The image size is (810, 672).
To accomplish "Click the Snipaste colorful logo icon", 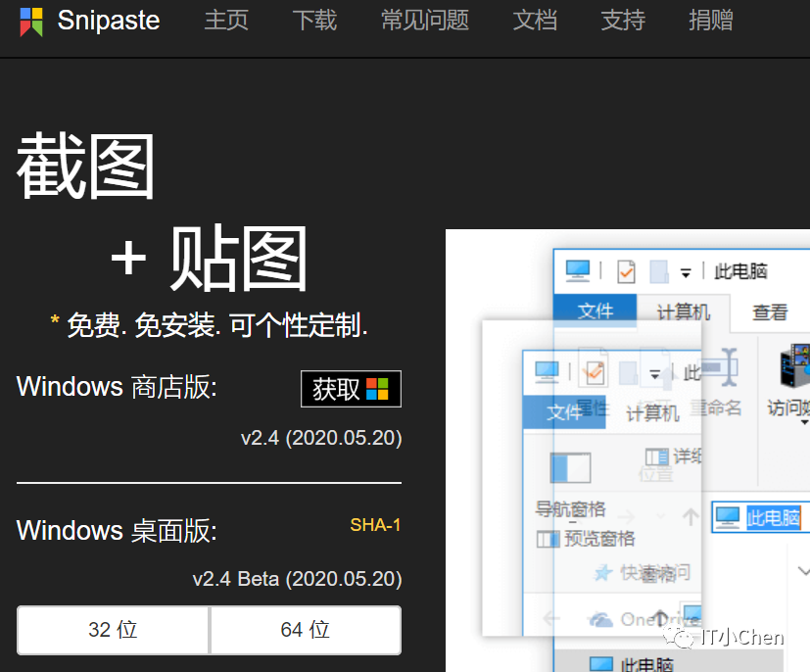I will coord(31,22).
